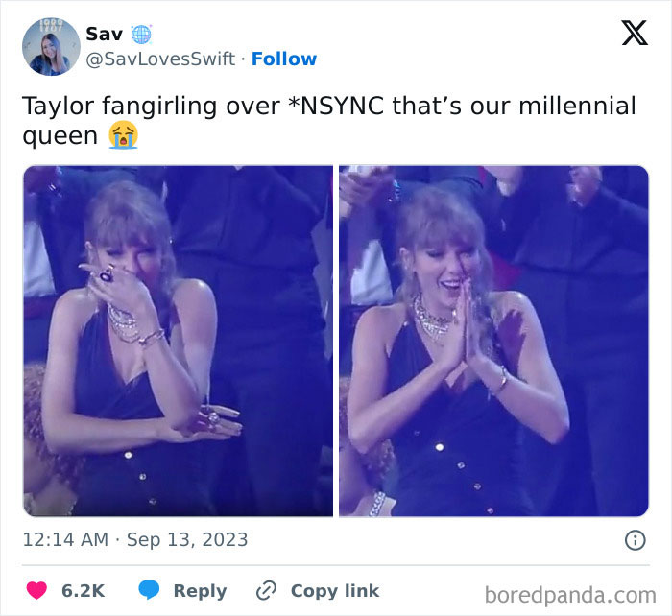This screenshot has height=616, width=672.
Task: Click the display name Sav
Action: click(x=104, y=34)
